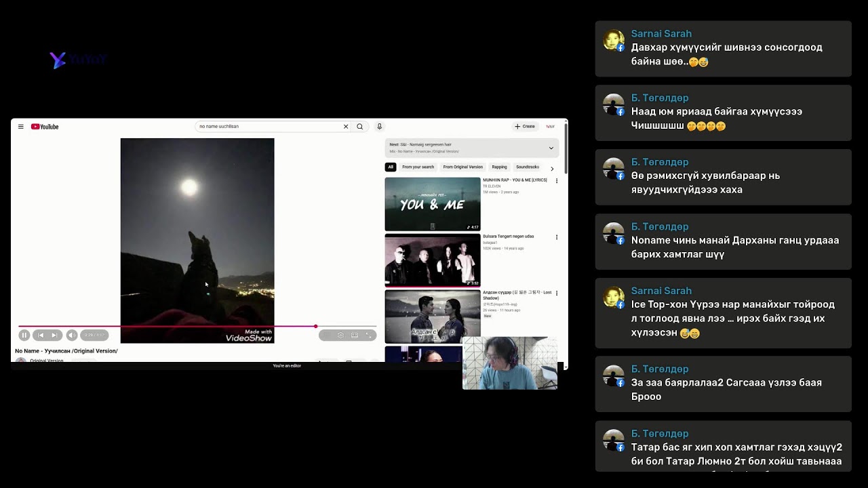
Task: Select the 'Rapping' filter chip
Action: [x=499, y=167]
